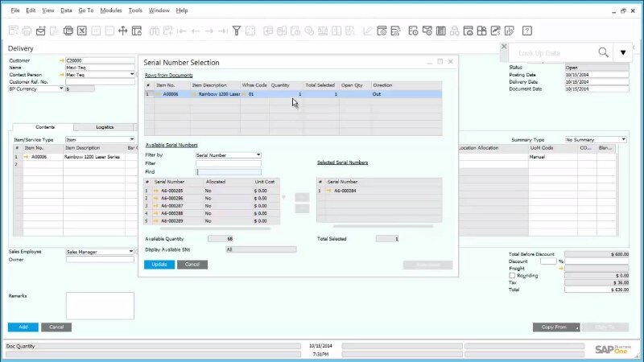This screenshot has height=362, width=644.
Task: Click the Help question mark toolbar icon
Action: (526, 31)
